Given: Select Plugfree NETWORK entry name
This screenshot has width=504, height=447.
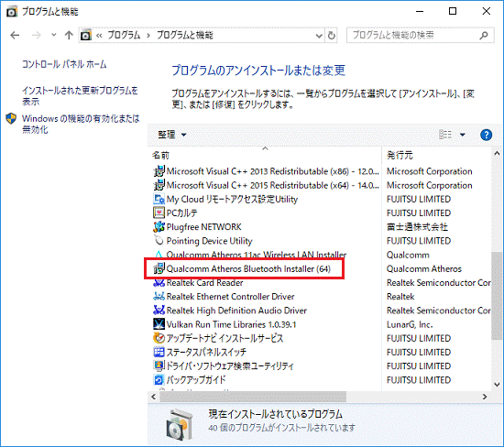Looking at the screenshot, I should coord(203,227).
